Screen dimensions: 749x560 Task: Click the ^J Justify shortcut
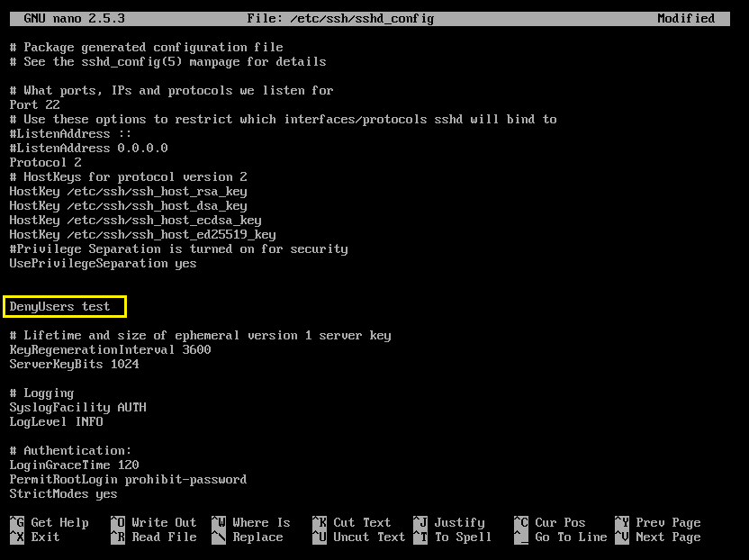pyautogui.click(x=448, y=522)
